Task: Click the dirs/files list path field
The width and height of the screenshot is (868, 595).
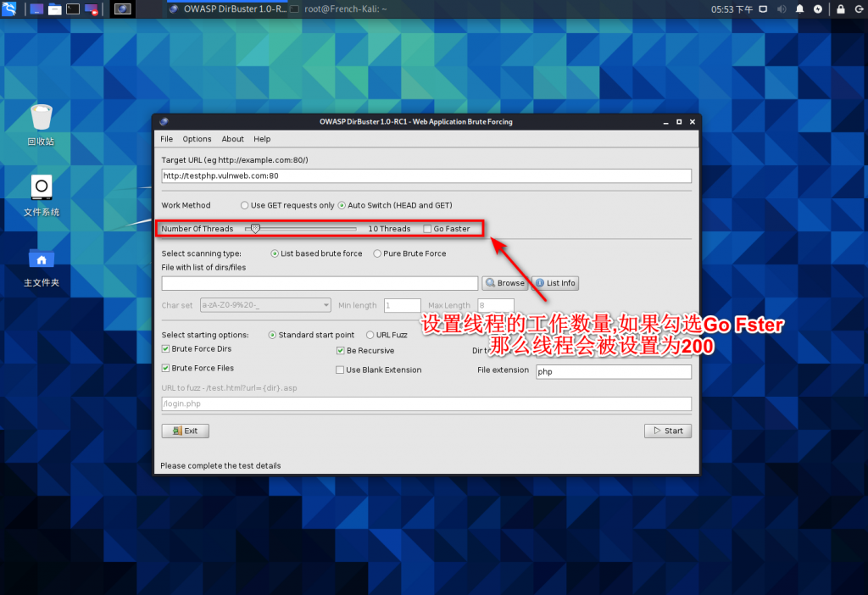Action: tap(320, 283)
